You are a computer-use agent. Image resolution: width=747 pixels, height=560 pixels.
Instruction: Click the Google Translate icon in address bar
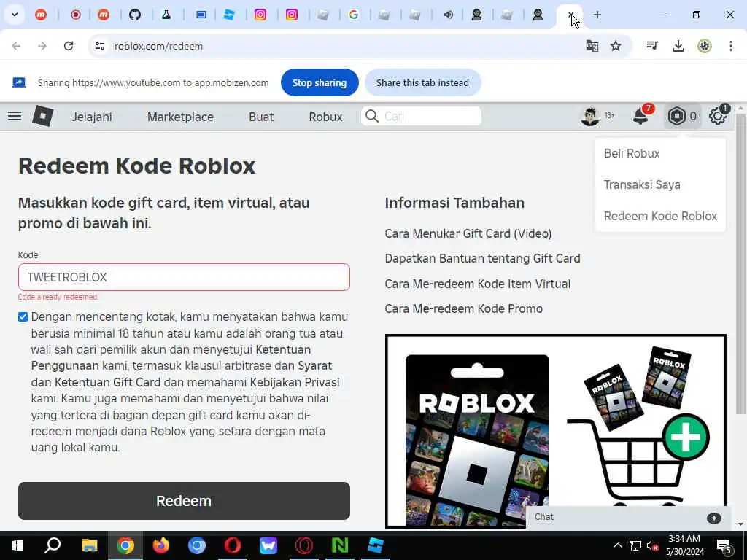click(x=592, y=46)
